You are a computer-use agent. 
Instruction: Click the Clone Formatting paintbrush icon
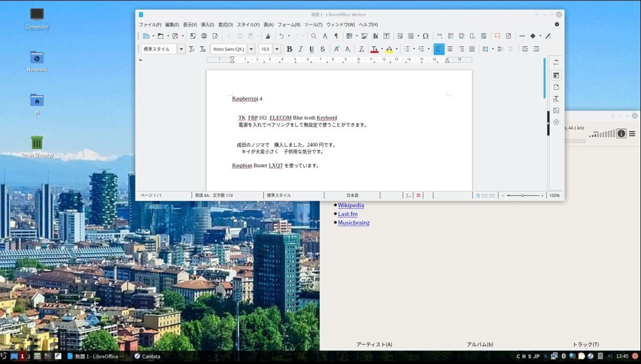click(267, 36)
